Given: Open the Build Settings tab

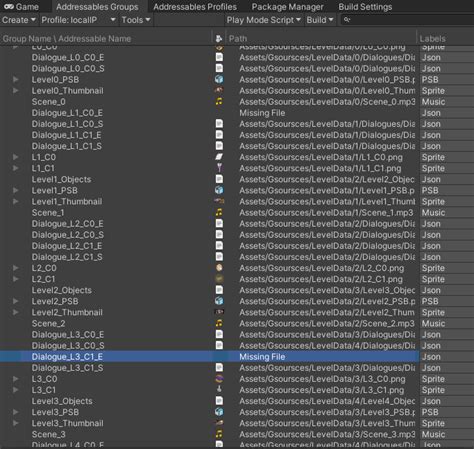Looking at the screenshot, I should coord(365,7).
